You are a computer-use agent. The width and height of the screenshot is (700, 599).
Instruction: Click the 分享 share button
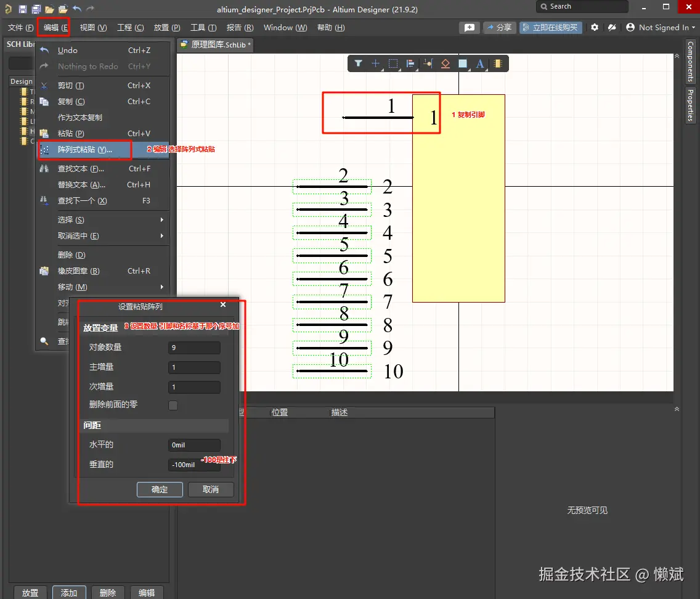[500, 28]
